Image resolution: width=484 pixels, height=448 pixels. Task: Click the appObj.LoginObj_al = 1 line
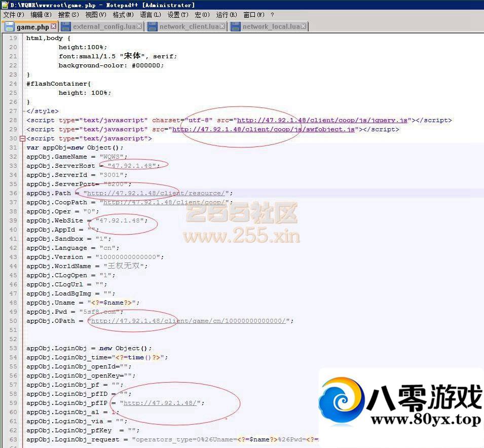tap(72, 412)
